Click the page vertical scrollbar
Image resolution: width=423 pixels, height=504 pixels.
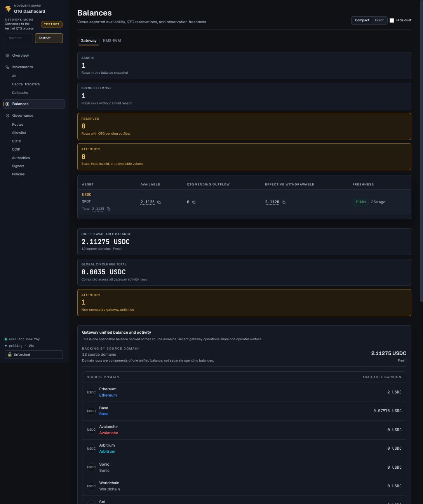tap(422, 151)
